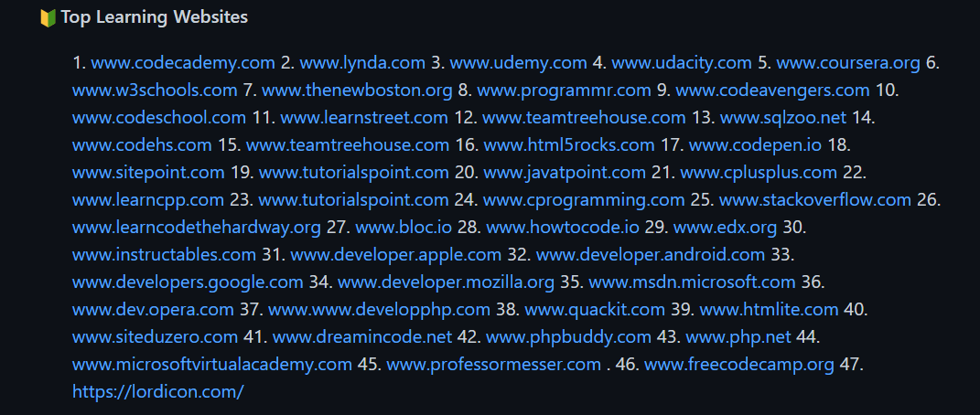
Task: Open teamtreehouse.com link numbered 12
Action: [x=584, y=117]
